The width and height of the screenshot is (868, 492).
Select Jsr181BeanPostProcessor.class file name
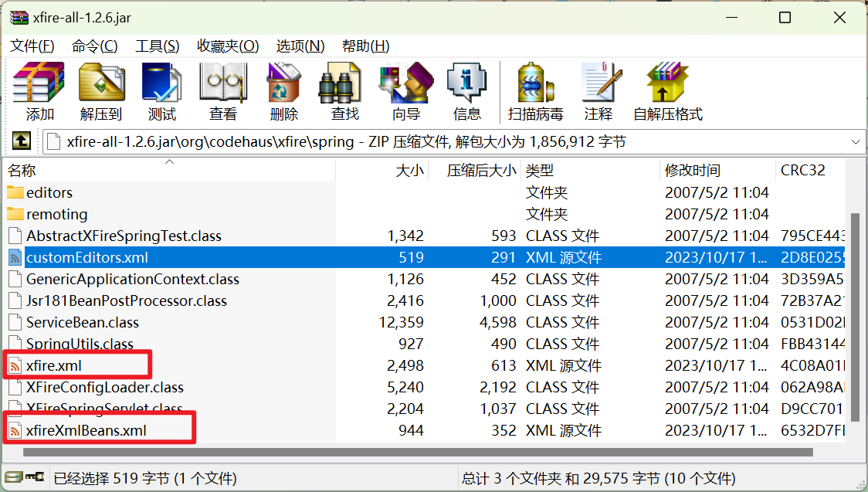coord(127,300)
